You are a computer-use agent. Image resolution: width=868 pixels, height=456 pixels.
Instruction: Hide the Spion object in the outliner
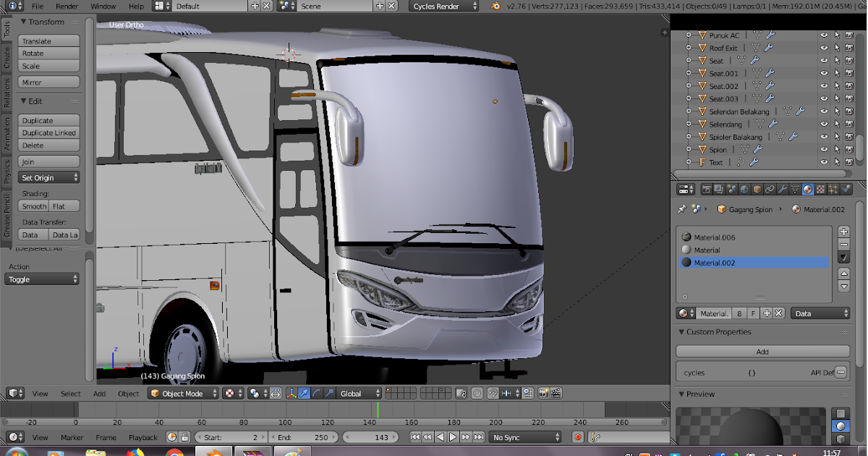click(823, 150)
